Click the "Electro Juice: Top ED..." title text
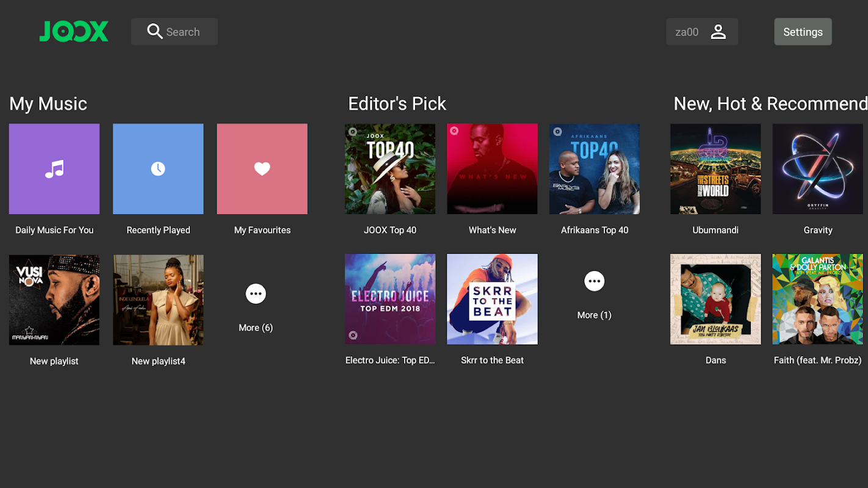This screenshot has height=488, width=868. [390, 360]
